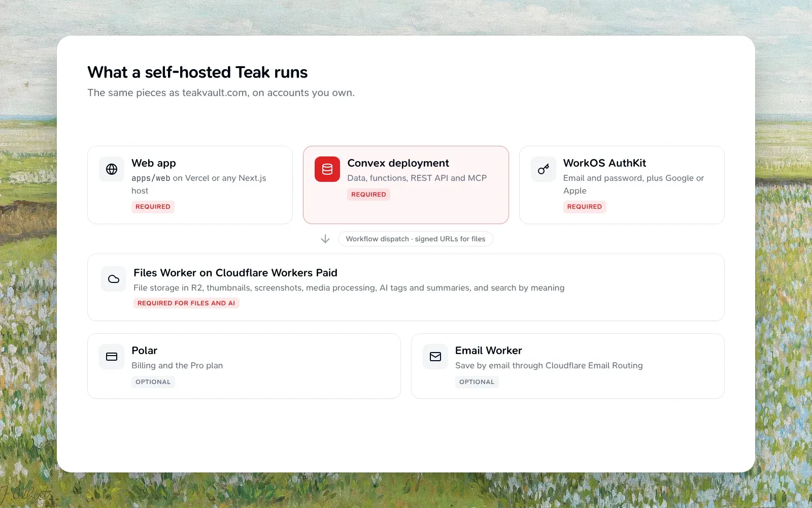Viewport: 812px width, 508px height.
Task: Select the Convex deployment title
Action: pos(398,163)
